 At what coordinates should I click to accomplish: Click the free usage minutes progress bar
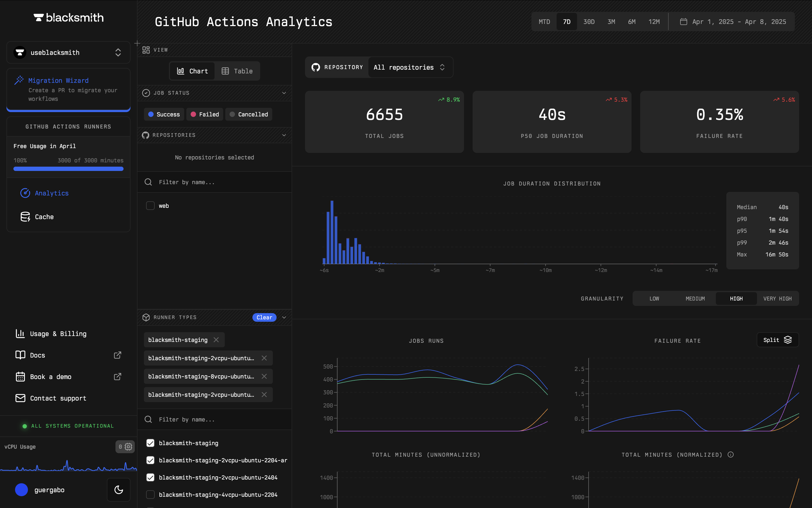68,169
